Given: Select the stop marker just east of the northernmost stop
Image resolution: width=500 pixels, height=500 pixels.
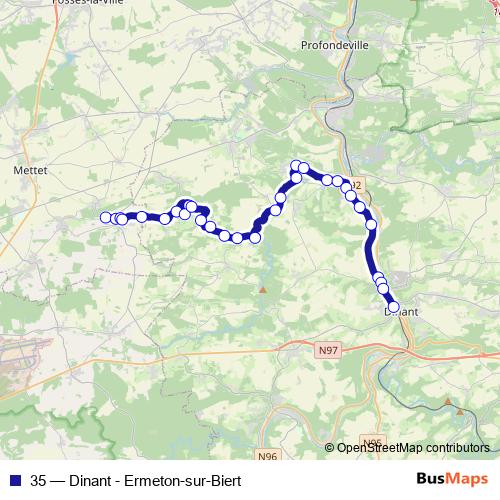Looking at the screenshot, I should (304, 168).
